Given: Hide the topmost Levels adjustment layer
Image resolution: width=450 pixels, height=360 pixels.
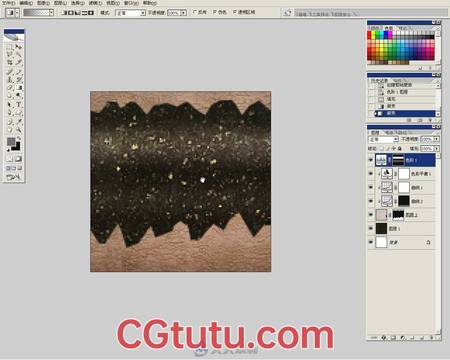Looking at the screenshot, I should 371,160.
